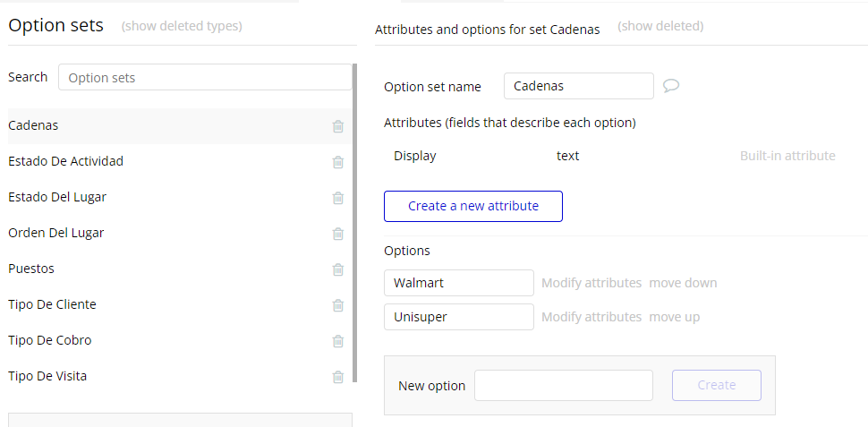
Task: Click trash icon for Tipo De Visita
Action: point(338,377)
